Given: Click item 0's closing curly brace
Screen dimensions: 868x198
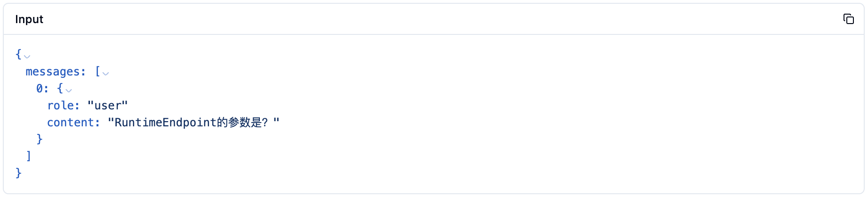Looking at the screenshot, I should pyautogui.click(x=40, y=139).
